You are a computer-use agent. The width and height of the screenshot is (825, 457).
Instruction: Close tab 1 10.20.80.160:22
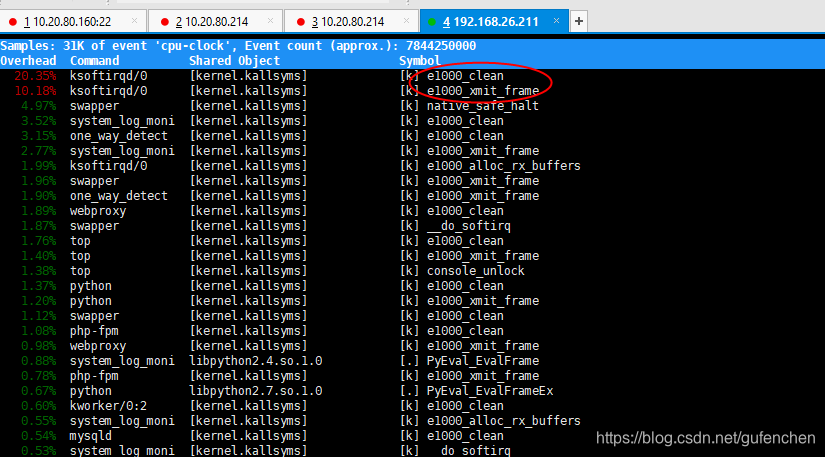[x=134, y=21]
